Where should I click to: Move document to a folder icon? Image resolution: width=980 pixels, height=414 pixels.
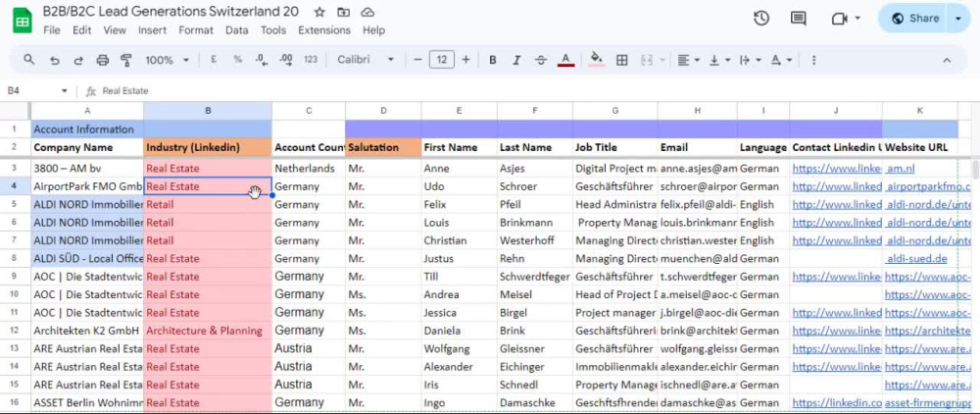point(343,12)
